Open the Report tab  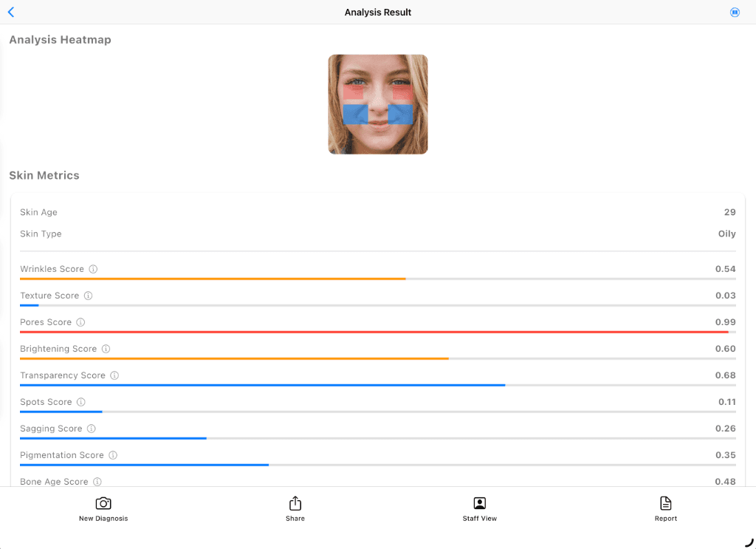point(666,508)
